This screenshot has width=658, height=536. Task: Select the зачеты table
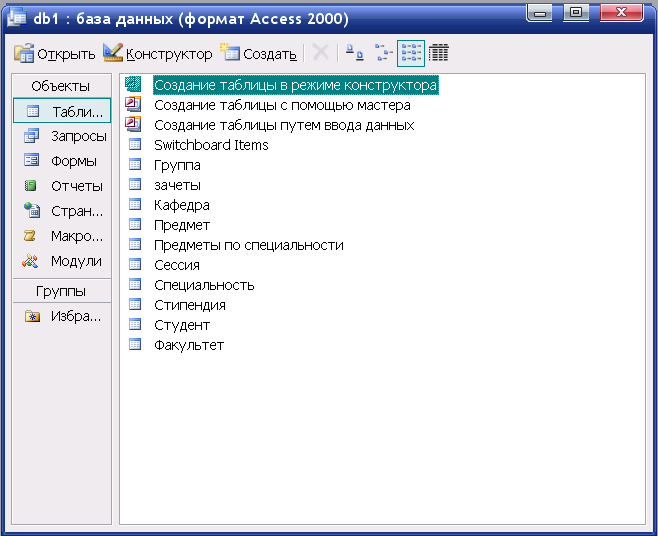178,185
